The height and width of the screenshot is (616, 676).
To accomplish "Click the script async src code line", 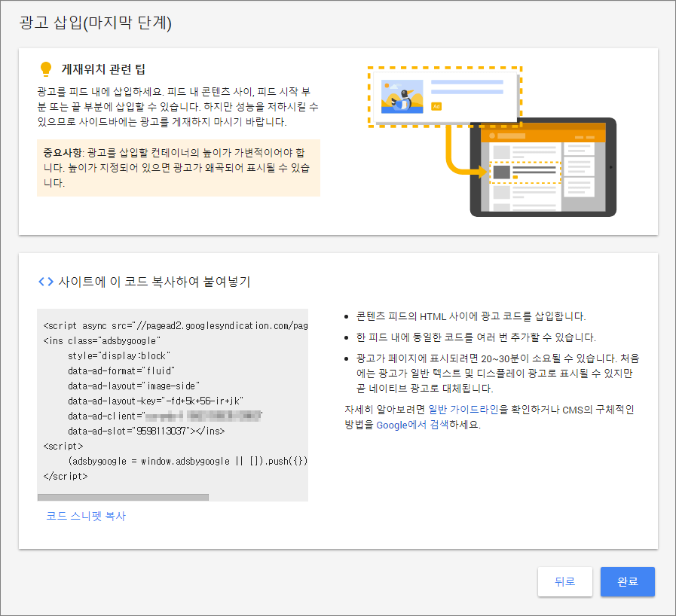I will 176,325.
